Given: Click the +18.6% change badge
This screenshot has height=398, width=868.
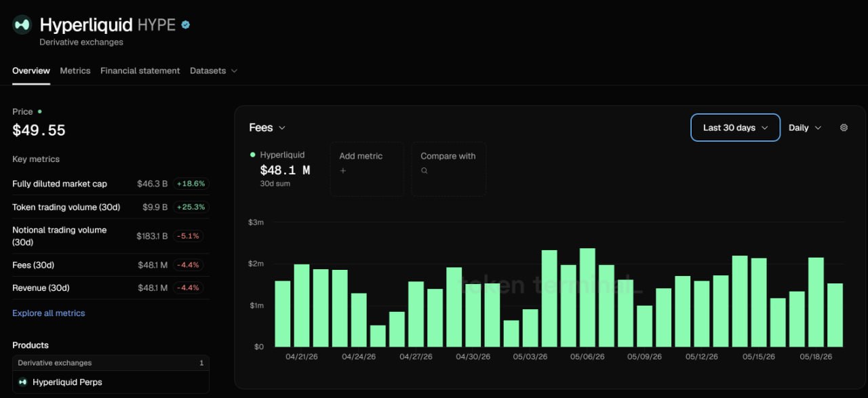Looking at the screenshot, I should (191, 184).
